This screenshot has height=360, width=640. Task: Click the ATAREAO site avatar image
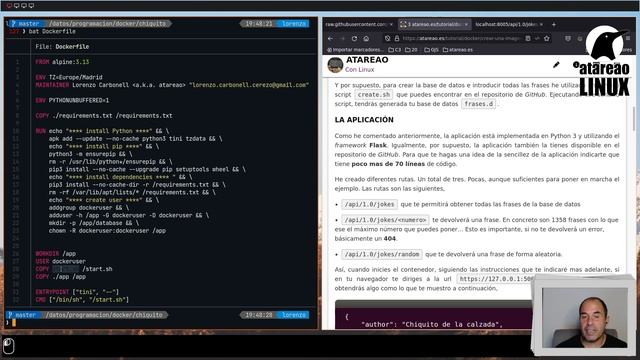(x=335, y=64)
